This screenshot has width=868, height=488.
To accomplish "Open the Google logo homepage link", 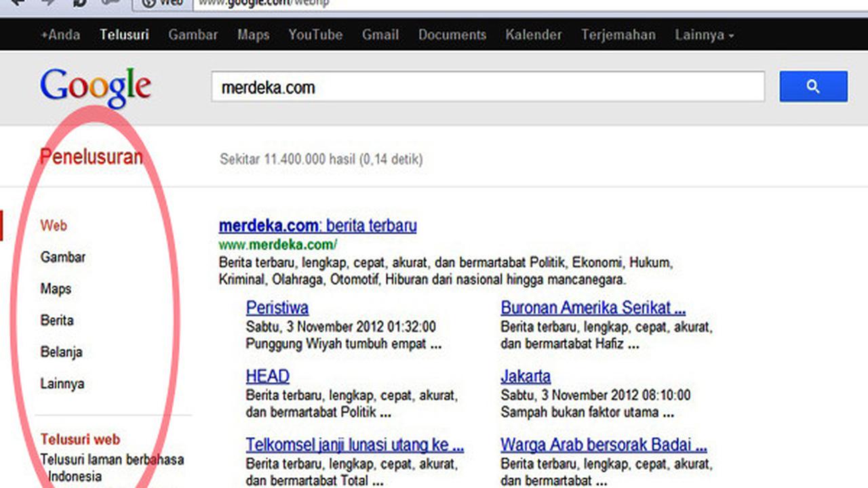I will point(96,87).
